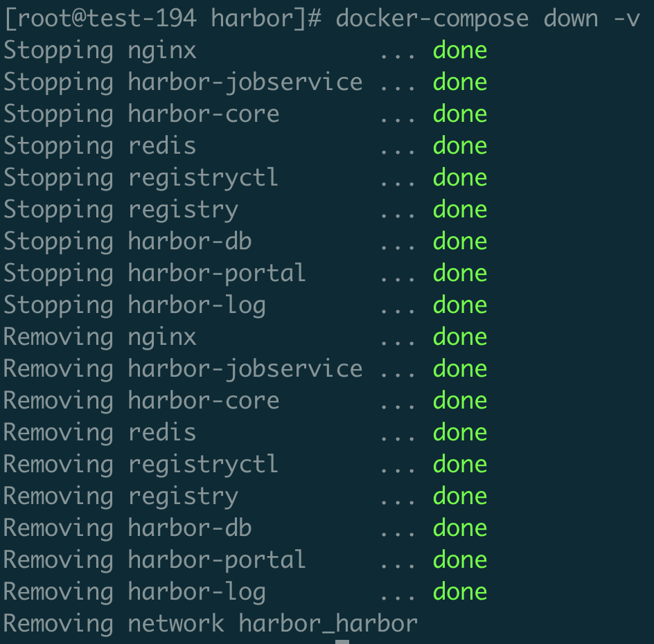The width and height of the screenshot is (654, 644).
Task: Click the Removing registryctl line
Action: click(x=245, y=465)
